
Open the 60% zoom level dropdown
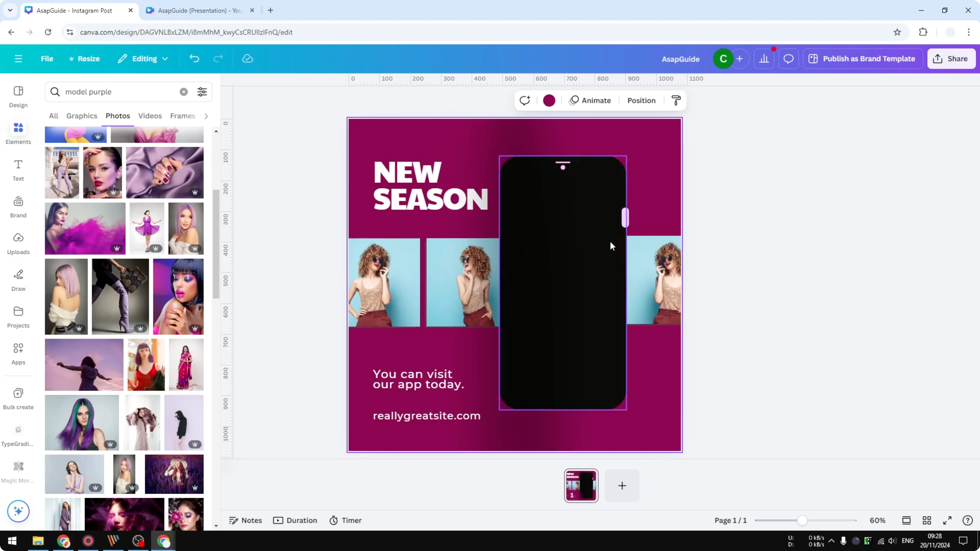tap(878, 520)
